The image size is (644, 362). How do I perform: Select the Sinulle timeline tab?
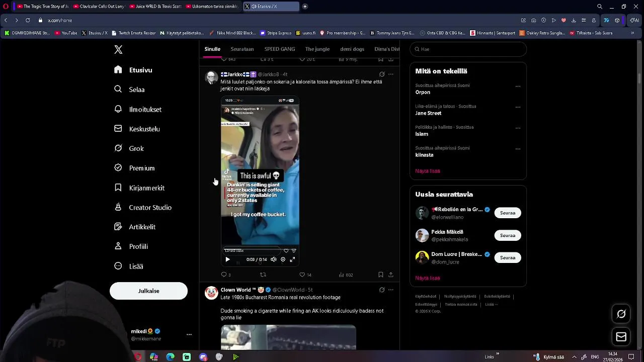point(212,49)
